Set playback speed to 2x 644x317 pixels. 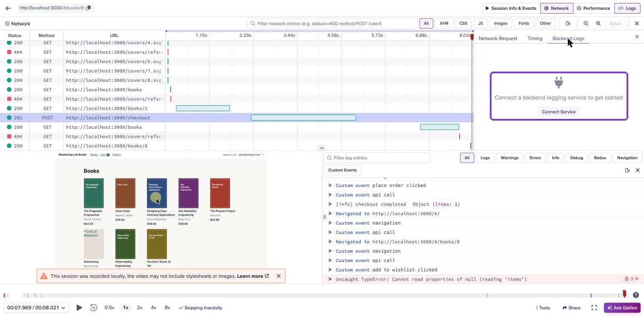click(139, 308)
